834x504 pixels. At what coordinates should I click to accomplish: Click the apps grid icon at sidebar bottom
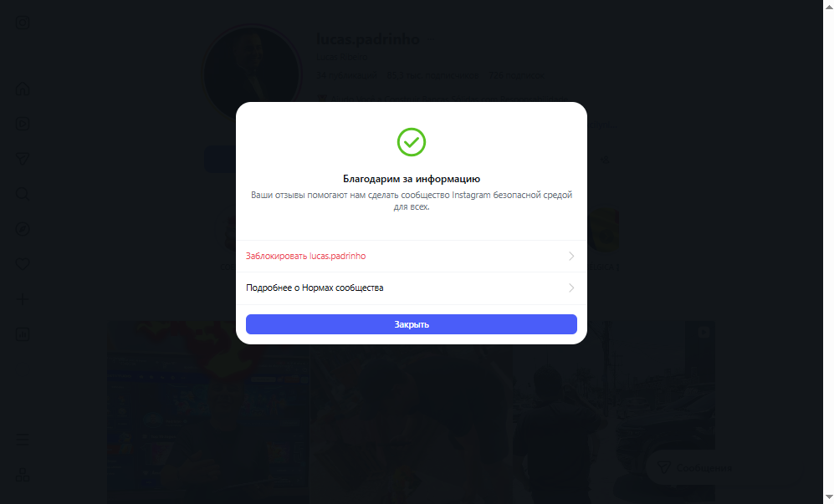pos(23,475)
